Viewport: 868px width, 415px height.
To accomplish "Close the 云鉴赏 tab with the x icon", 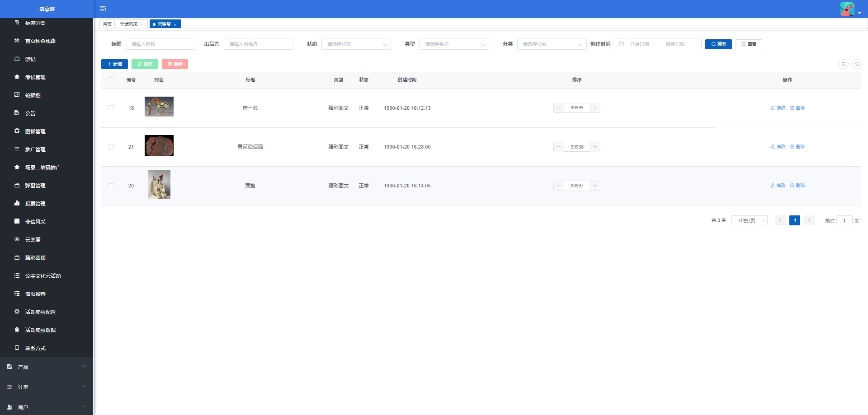I will point(175,24).
